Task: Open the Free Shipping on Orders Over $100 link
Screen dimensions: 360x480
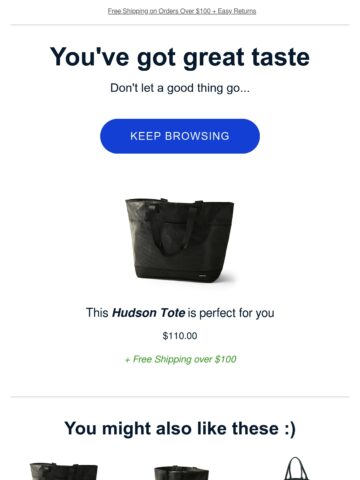Action: click(159, 11)
